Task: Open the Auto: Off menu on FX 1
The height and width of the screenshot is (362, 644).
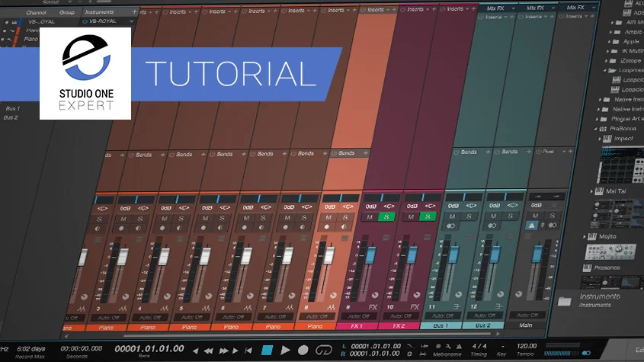Action: 358,316
